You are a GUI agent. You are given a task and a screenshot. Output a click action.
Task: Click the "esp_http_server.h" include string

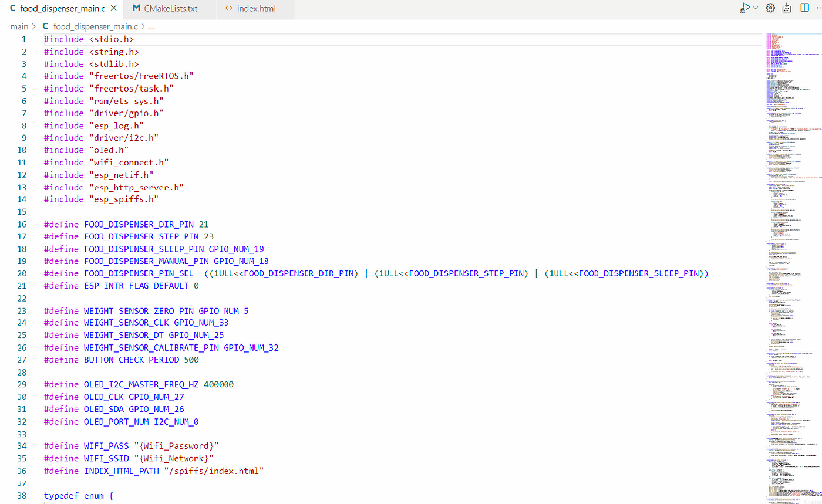coord(136,187)
